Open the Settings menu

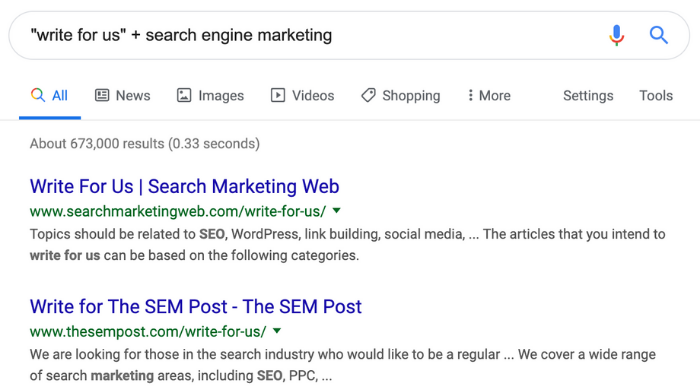588,95
